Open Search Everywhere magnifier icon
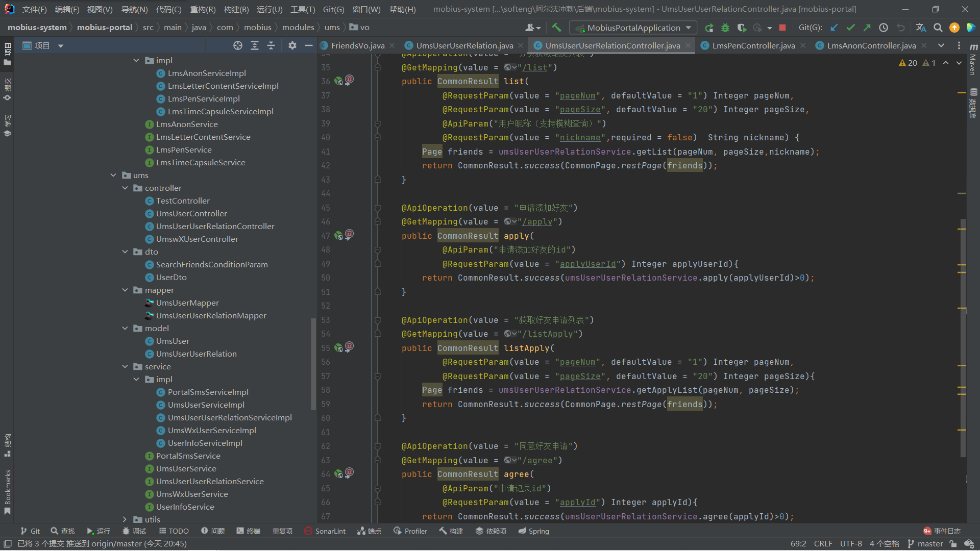The height and width of the screenshot is (551, 980). [x=938, y=28]
